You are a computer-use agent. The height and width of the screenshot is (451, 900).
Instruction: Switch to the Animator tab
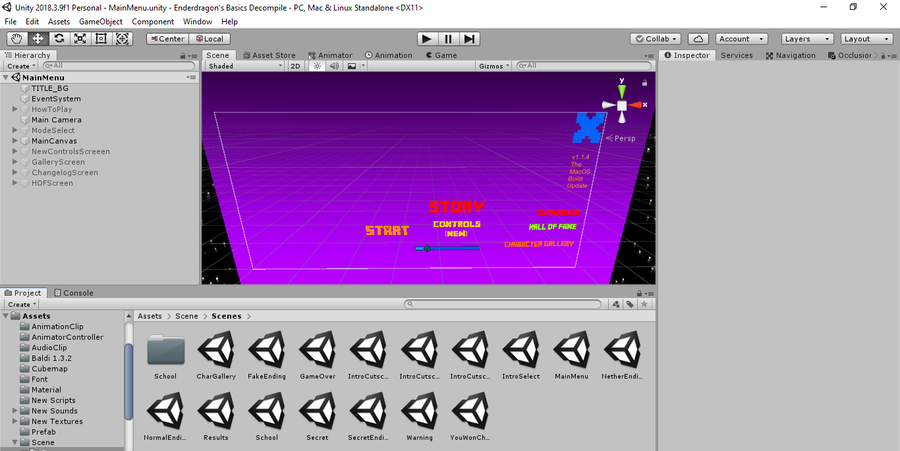[330, 55]
